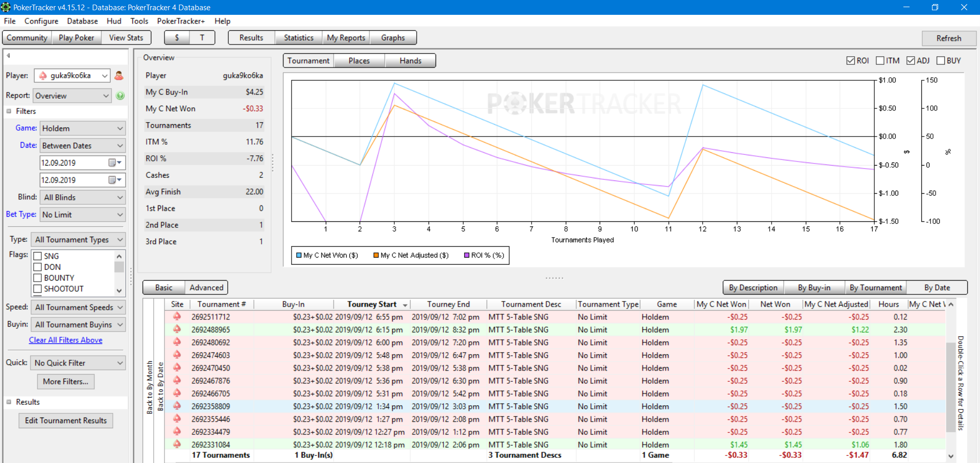Collapse the Results section in sidebar
The width and height of the screenshot is (980, 463).
[x=9, y=402]
